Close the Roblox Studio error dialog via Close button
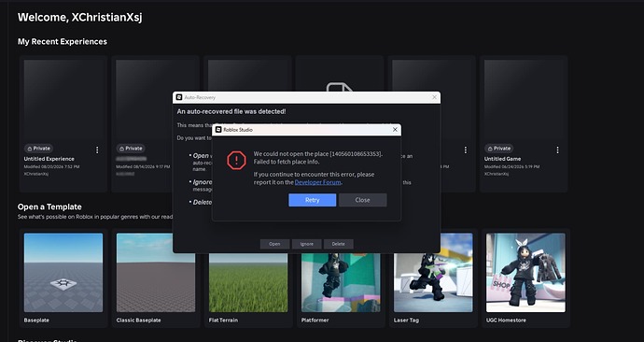The width and height of the screenshot is (644, 342). pos(363,200)
